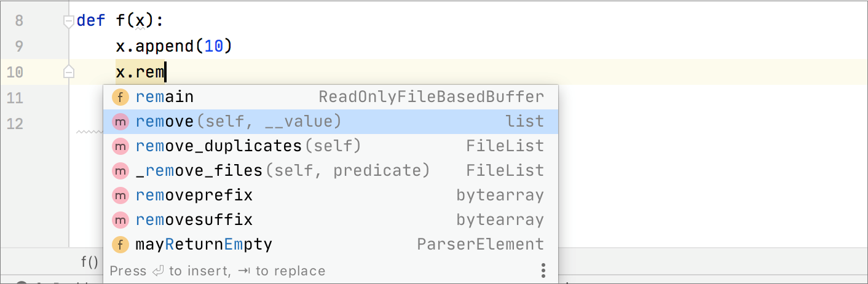Select _remove_files(self, predicate) suggestion
Screen dimensions: 868x284
pos(282,171)
